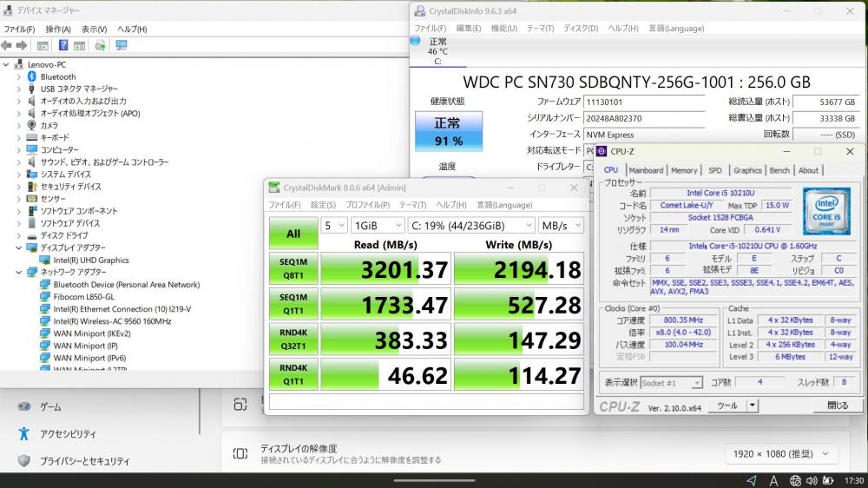Viewport: 868px width, 488px height.
Task: Open the Socket #1 selection dropdown in CPU-Z
Action: (672, 383)
